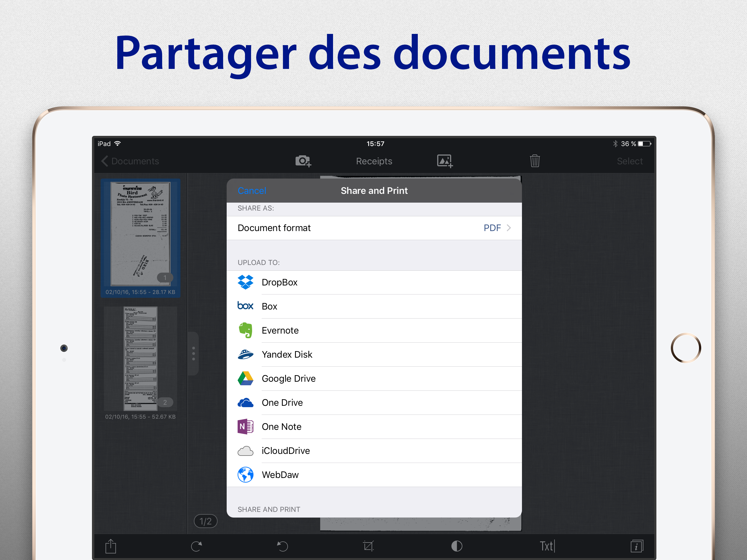Tap the Select button

pyautogui.click(x=629, y=161)
